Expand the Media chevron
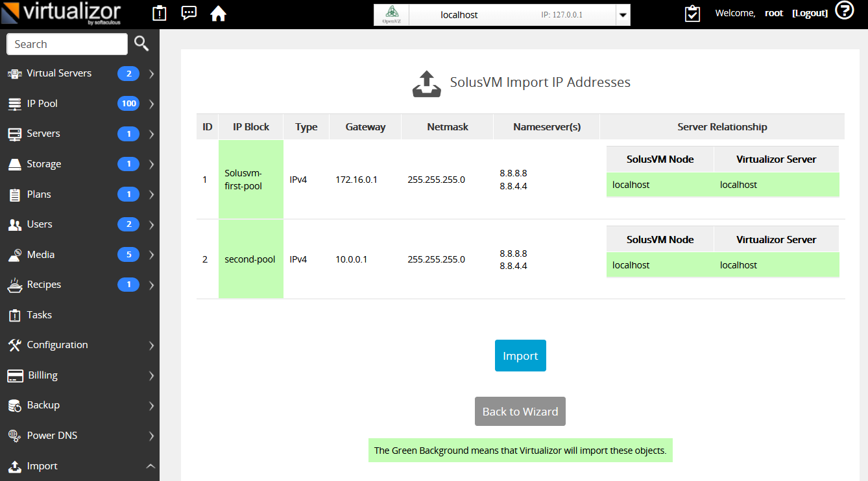 151,255
